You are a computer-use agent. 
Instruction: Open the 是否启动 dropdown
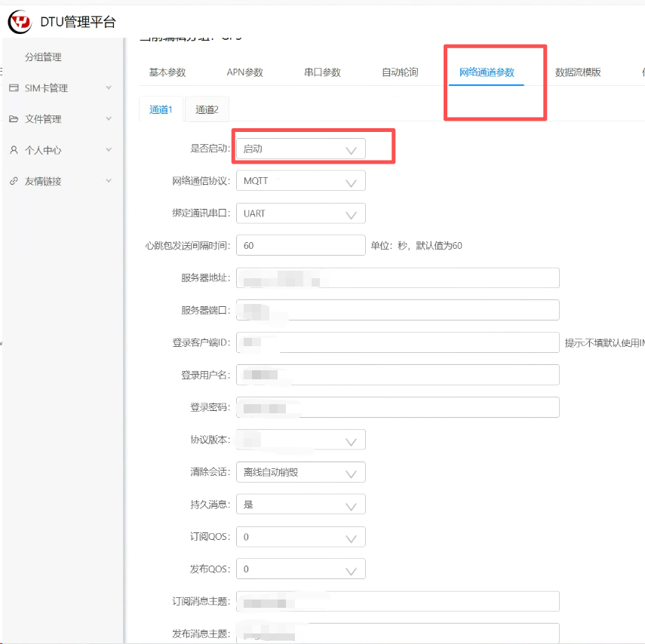coord(300,149)
